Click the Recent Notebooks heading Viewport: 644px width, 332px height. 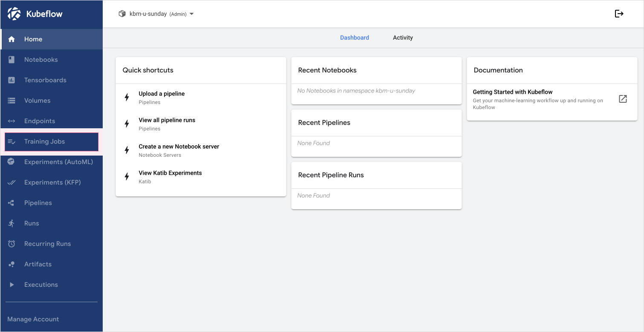click(x=327, y=70)
